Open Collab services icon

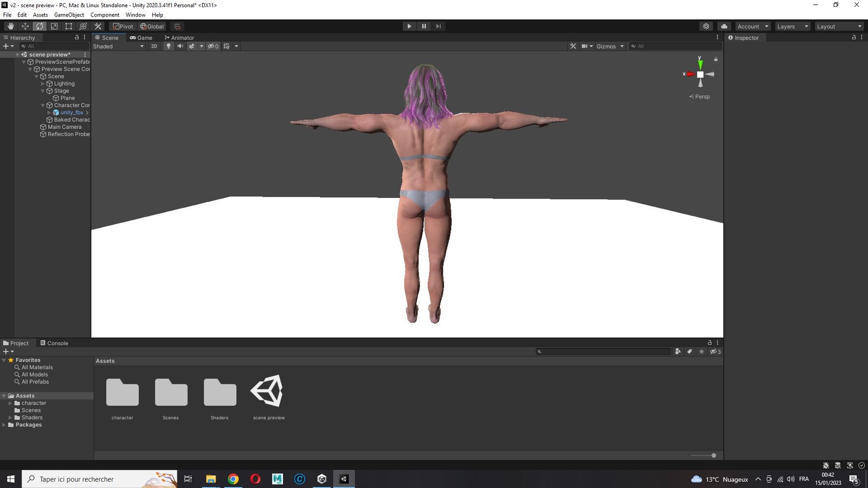pyautogui.click(x=706, y=26)
